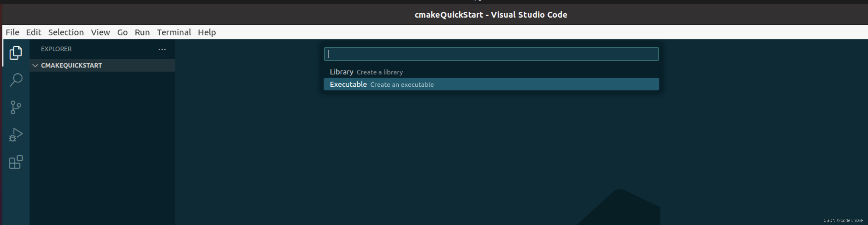868x225 pixels.
Task: Open the Edit menu
Action: (34, 32)
